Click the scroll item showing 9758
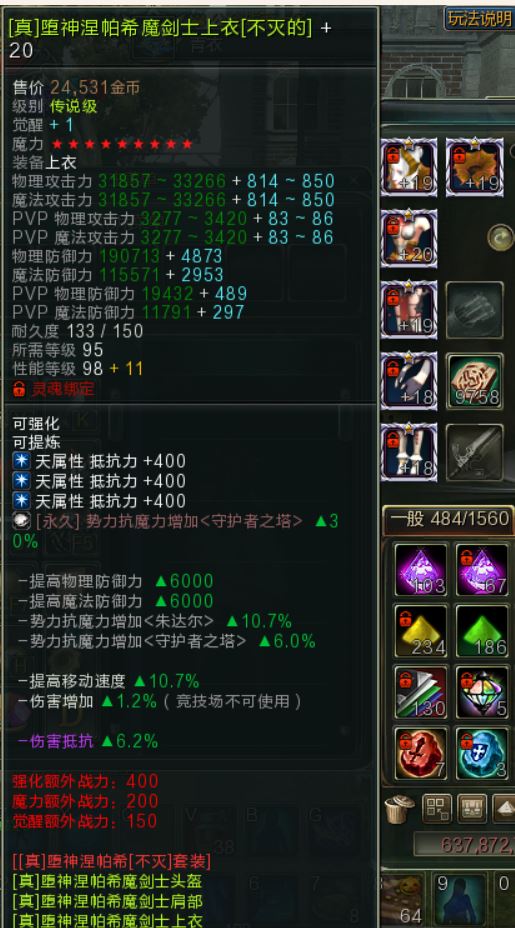The height and width of the screenshot is (928, 515). [x=475, y=381]
